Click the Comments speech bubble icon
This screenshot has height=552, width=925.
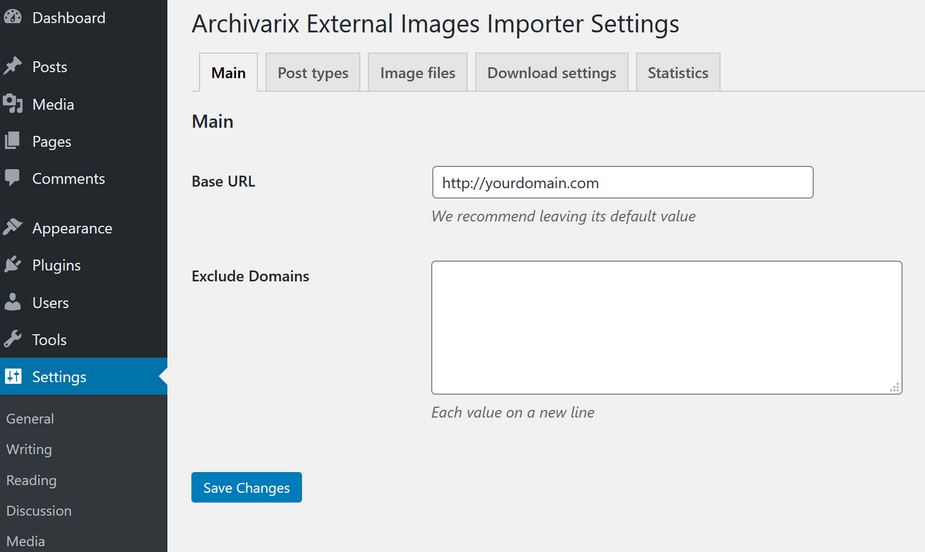click(12, 178)
